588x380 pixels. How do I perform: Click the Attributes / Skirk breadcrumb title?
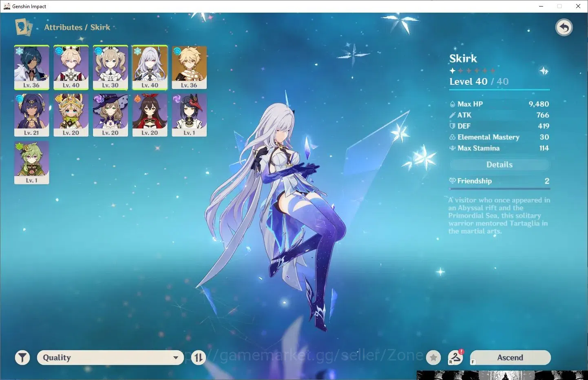[77, 27]
